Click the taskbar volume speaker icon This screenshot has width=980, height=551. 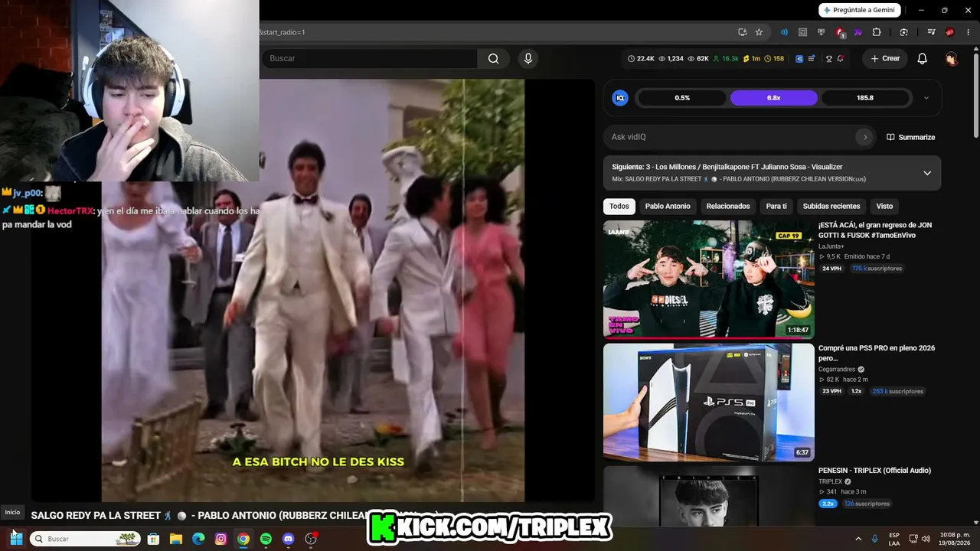927,539
